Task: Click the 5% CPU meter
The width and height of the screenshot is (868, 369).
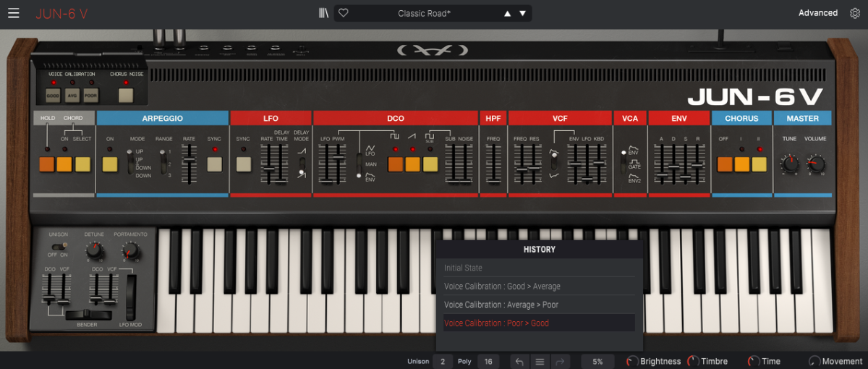Action: [598, 361]
